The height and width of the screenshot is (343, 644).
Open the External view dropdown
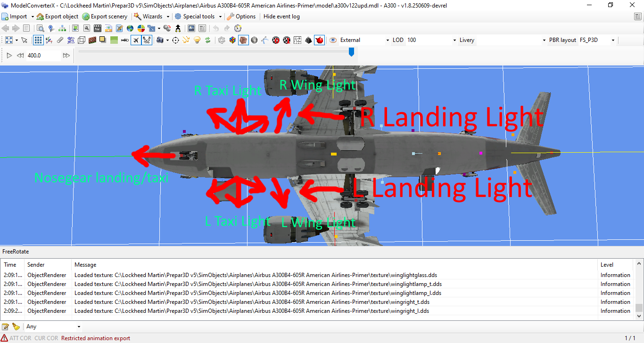365,40
